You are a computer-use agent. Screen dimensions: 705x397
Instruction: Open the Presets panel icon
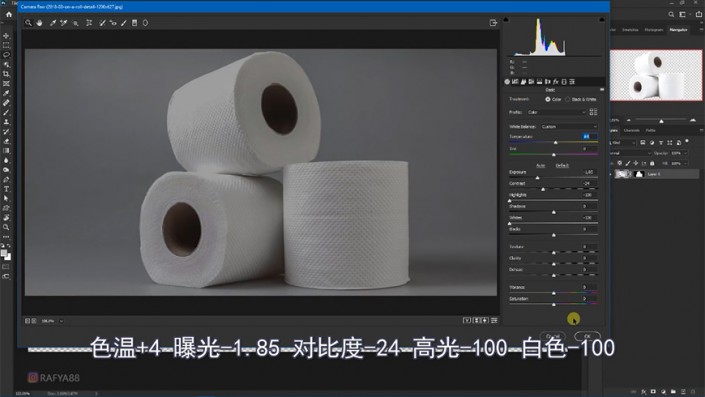572,82
